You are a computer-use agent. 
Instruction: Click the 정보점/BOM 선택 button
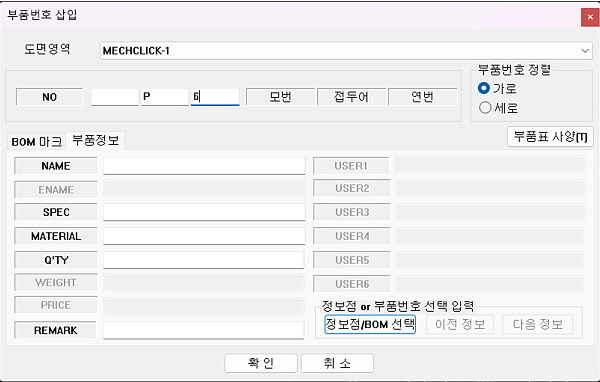(370, 325)
